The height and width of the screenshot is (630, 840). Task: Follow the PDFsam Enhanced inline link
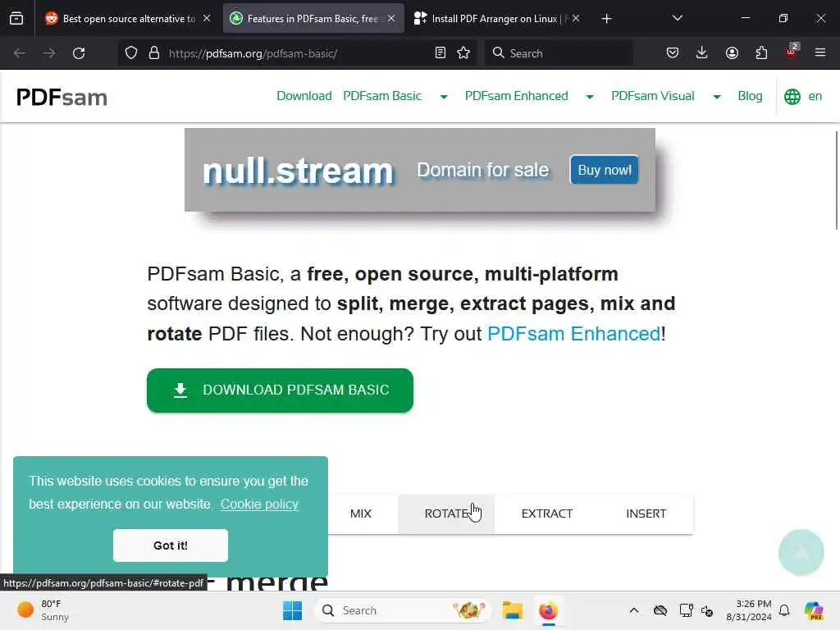point(573,334)
